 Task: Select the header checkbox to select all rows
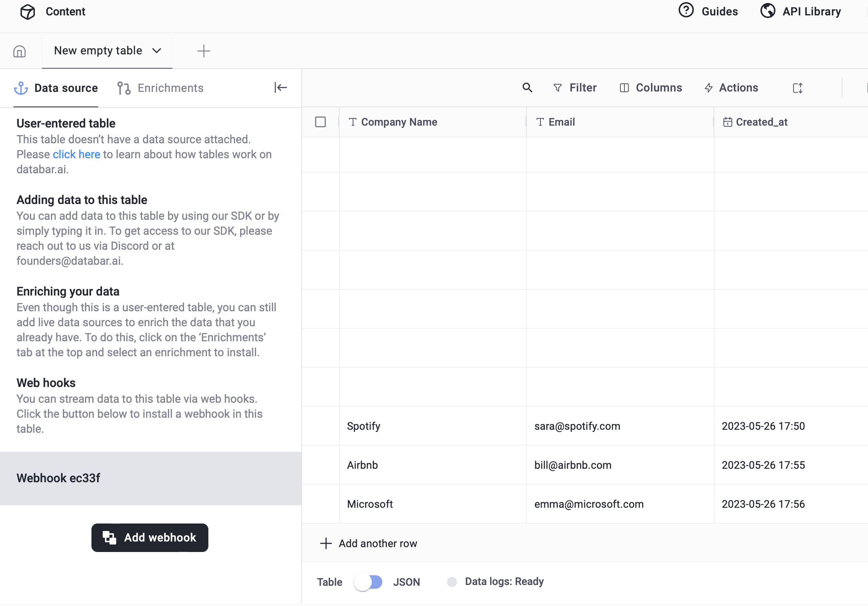[320, 122]
